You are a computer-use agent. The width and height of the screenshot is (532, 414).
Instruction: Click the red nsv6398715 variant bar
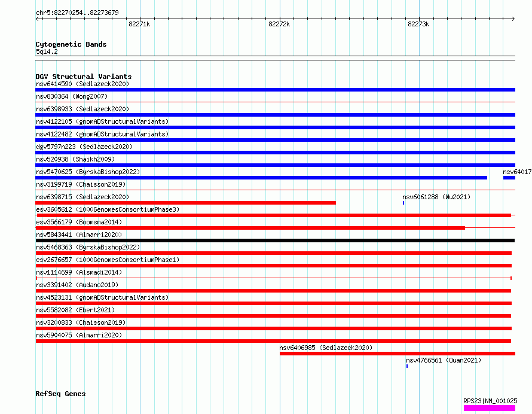tap(185, 203)
